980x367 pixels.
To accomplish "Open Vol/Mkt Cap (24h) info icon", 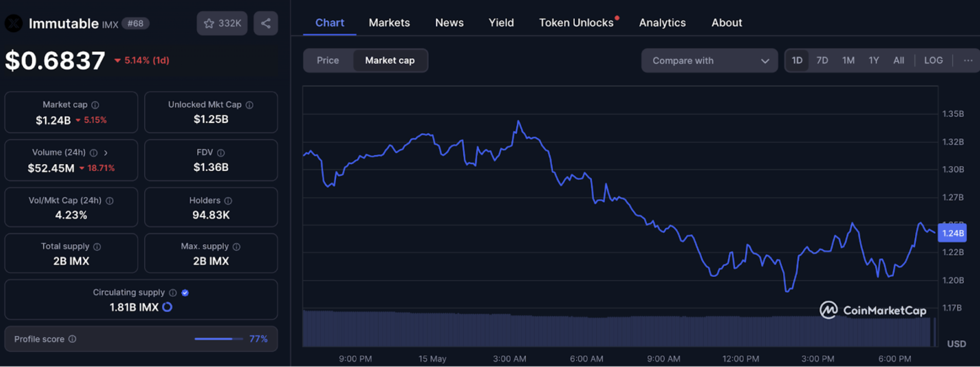I will (109, 200).
